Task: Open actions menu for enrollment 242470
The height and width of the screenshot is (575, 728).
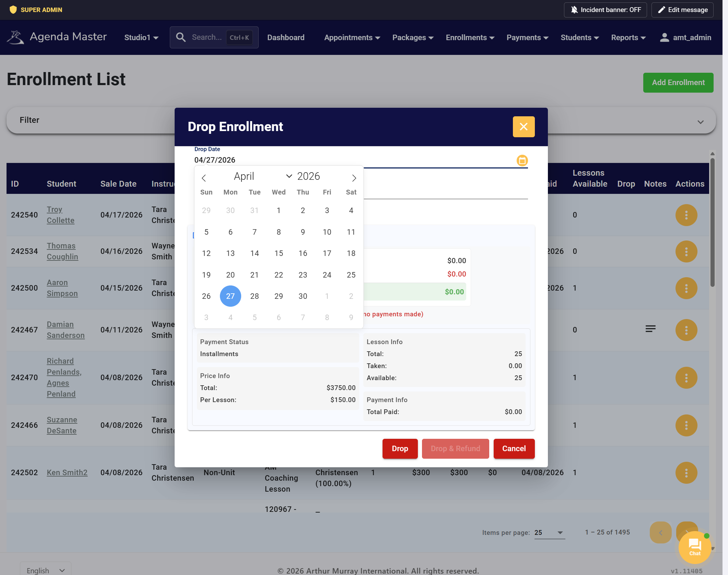Action: 686,378
